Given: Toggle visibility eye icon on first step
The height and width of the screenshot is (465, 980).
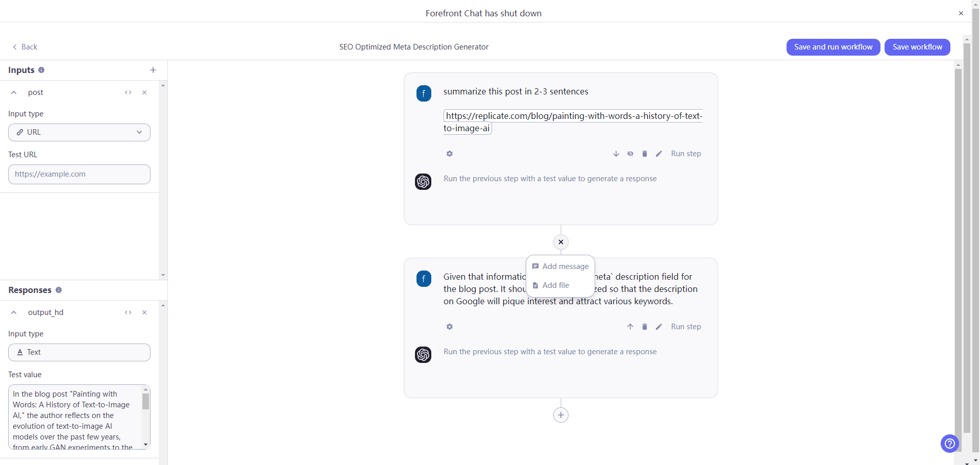Looking at the screenshot, I should (630, 154).
